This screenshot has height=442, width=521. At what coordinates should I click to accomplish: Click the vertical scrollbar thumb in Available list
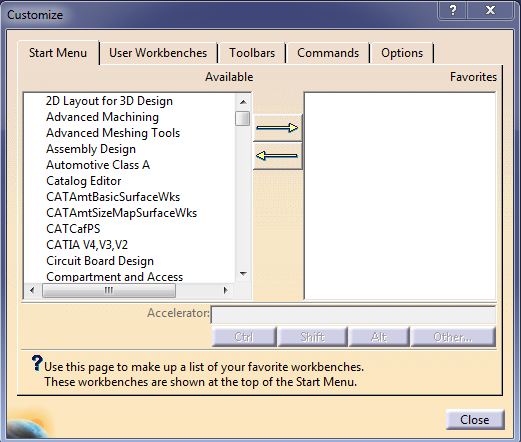pyautogui.click(x=242, y=118)
